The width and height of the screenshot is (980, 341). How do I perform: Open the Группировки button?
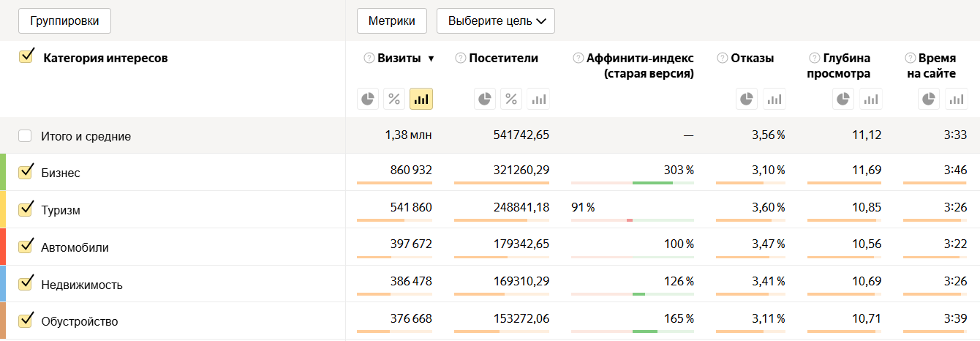tap(64, 21)
